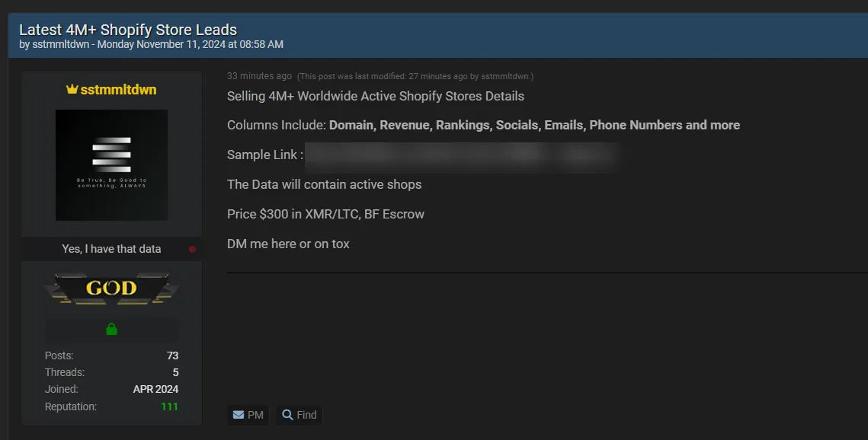Screen dimensions: 868x440
Task: Click the blurred Sample Link URL
Action: 461,155
